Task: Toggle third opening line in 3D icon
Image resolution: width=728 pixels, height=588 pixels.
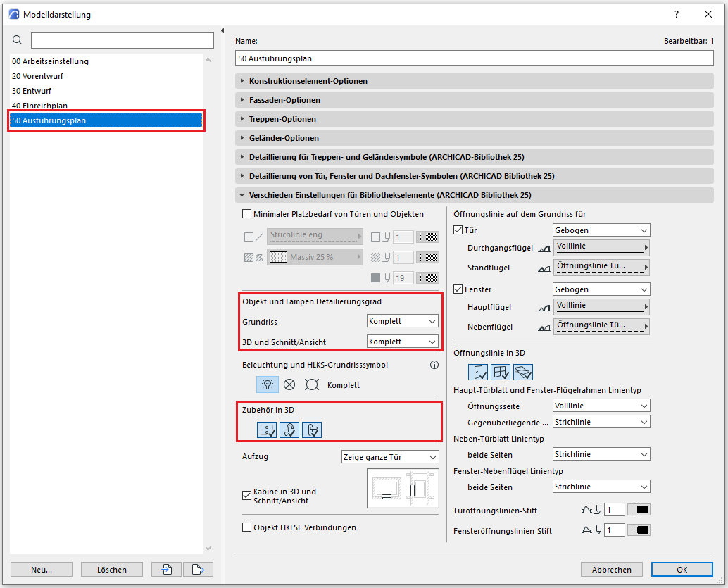Action: coord(523,372)
